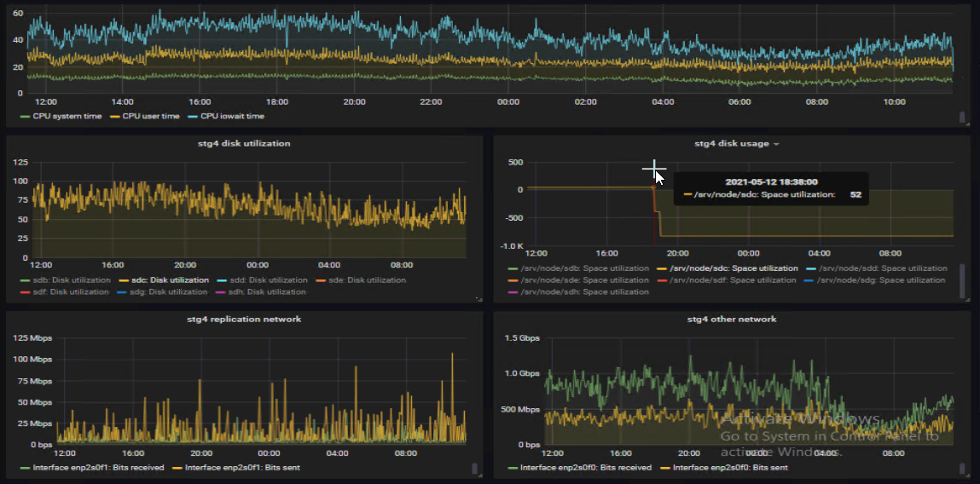Select Interface enp2s0f0: Bits received legend
Screen dimensions: 980x484
(585, 467)
